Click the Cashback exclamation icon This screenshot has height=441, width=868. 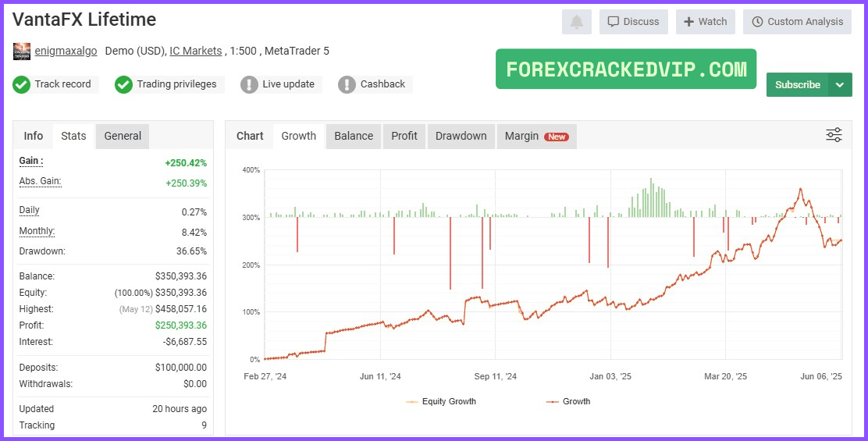[x=347, y=84]
